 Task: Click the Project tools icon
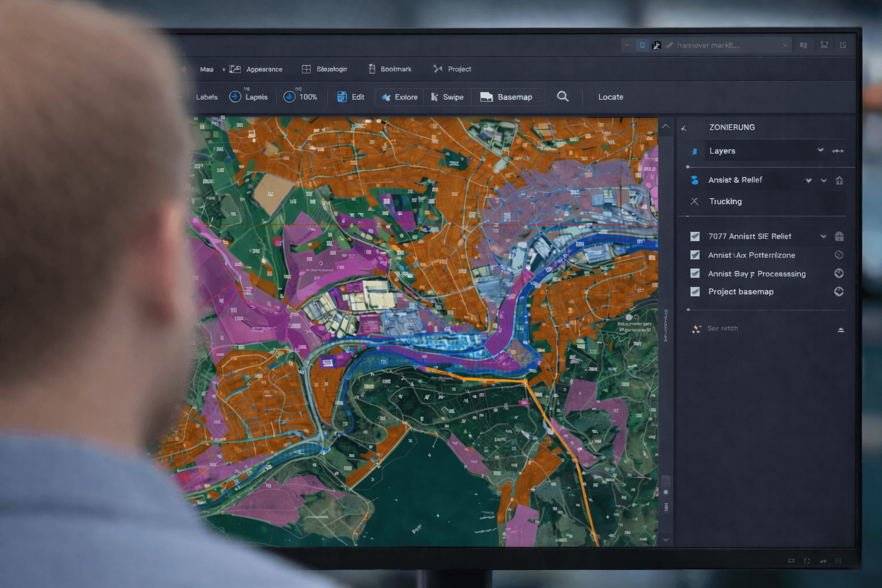click(x=438, y=69)
